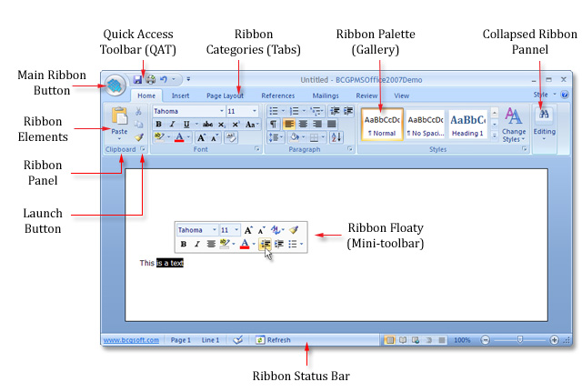Save the document from the Quick Access Toolbar
This screenshot has height=392, width=582.
point(137,79)
